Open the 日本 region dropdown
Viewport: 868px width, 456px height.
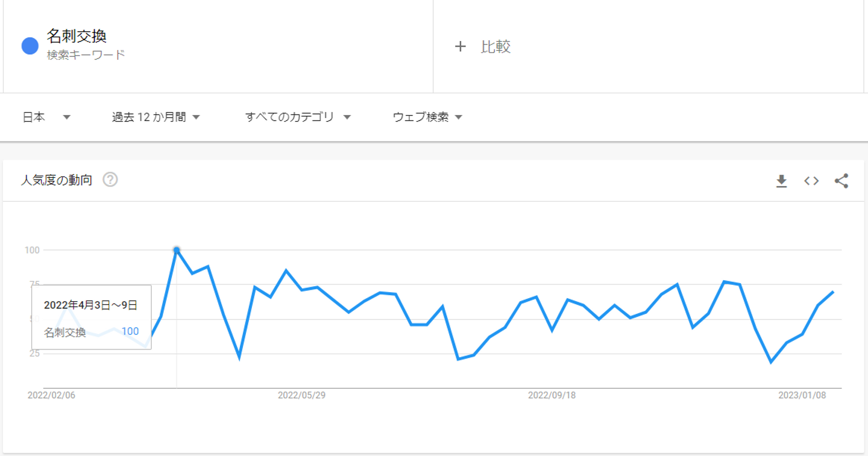[x=46, y=117]
